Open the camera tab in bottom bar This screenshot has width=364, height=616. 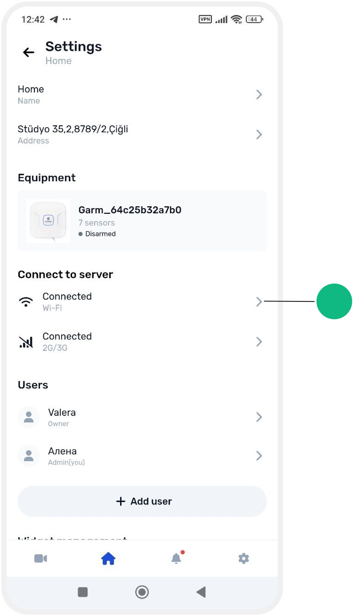41,559
